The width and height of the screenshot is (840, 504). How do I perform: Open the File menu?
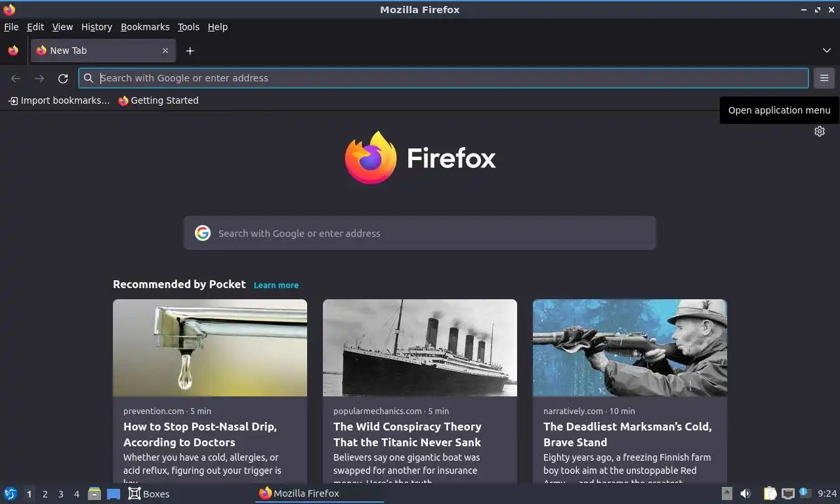11,27
